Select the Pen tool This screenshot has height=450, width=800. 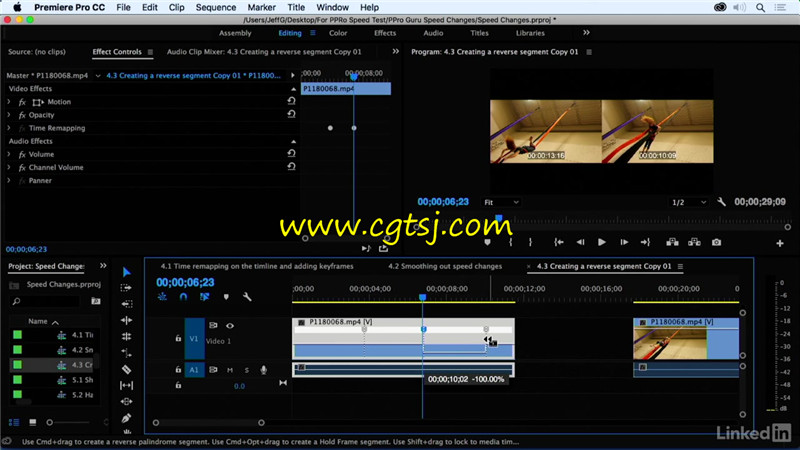[127, 418]
